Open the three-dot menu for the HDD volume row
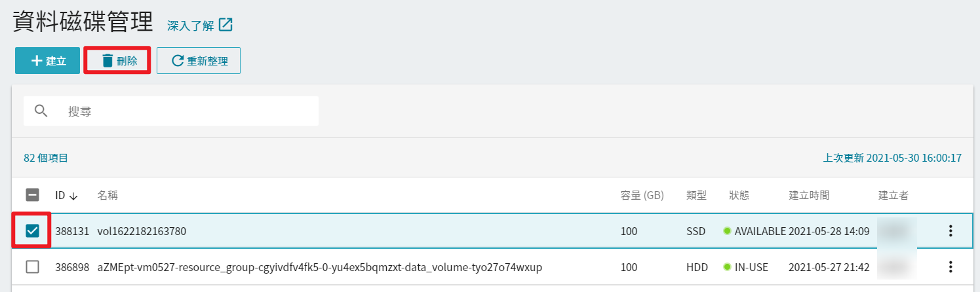 [951, 267]
